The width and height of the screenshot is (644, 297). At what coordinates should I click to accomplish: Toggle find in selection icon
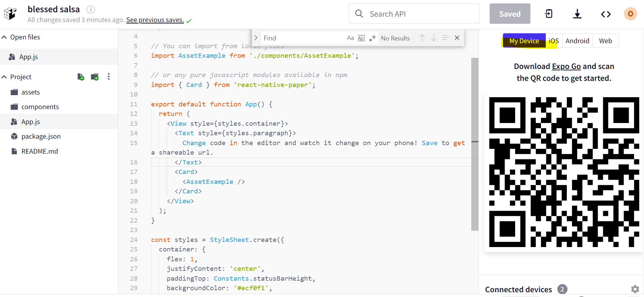click(445, 38)
